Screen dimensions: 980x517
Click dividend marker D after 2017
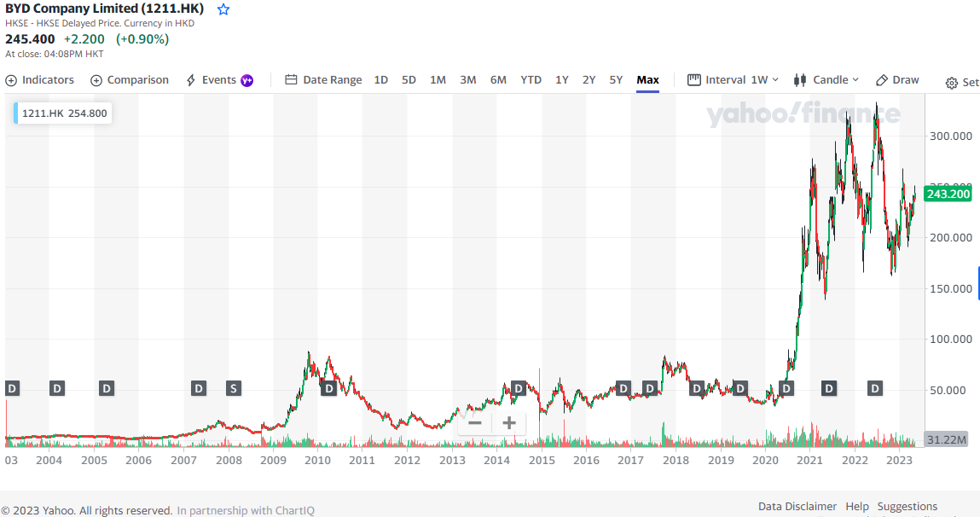pyautogui.click(x=650, y=388)
